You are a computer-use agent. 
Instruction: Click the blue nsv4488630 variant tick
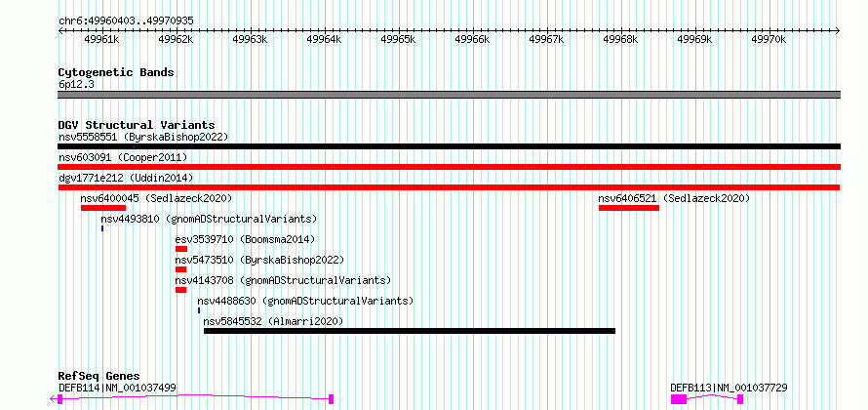coord(199,310)
